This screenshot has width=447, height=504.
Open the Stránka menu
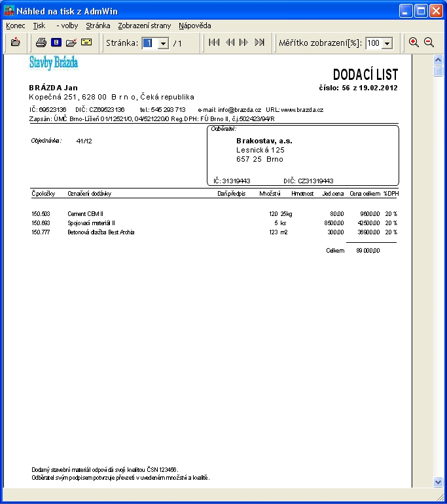98,26
